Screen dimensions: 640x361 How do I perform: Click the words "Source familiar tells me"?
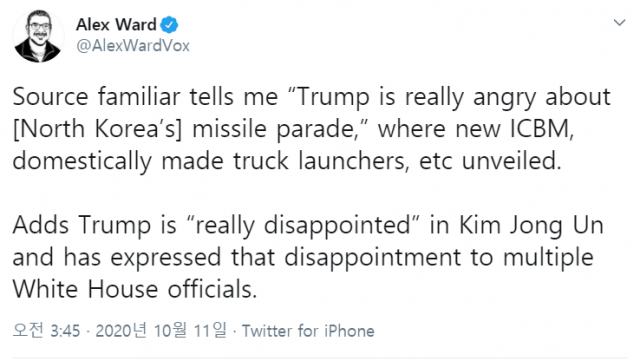click(x=145, y=97)
